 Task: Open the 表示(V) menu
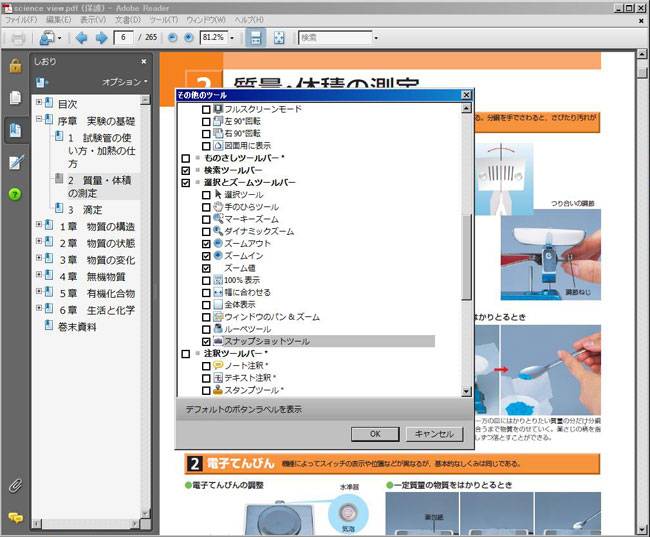click(x=93, y=20)
